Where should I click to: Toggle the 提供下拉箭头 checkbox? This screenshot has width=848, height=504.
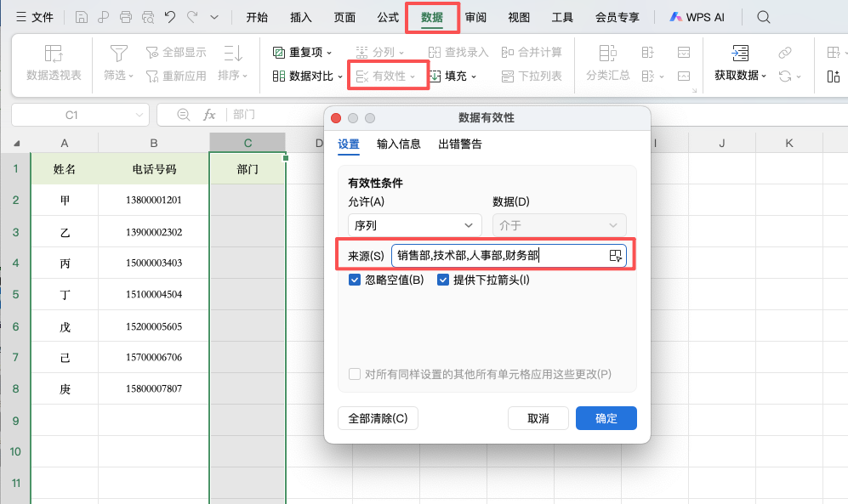(443, 280)
